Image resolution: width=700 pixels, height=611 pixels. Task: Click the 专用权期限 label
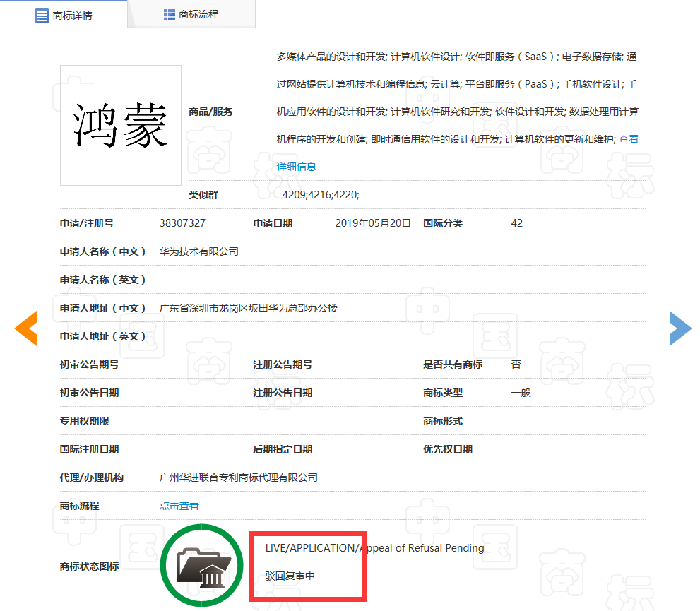(84, 421)
